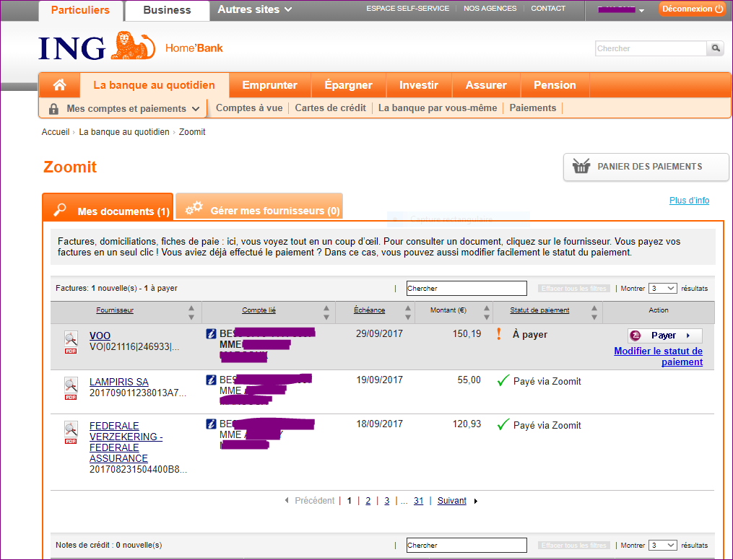Switch to the Business tab

click(167, 10)
